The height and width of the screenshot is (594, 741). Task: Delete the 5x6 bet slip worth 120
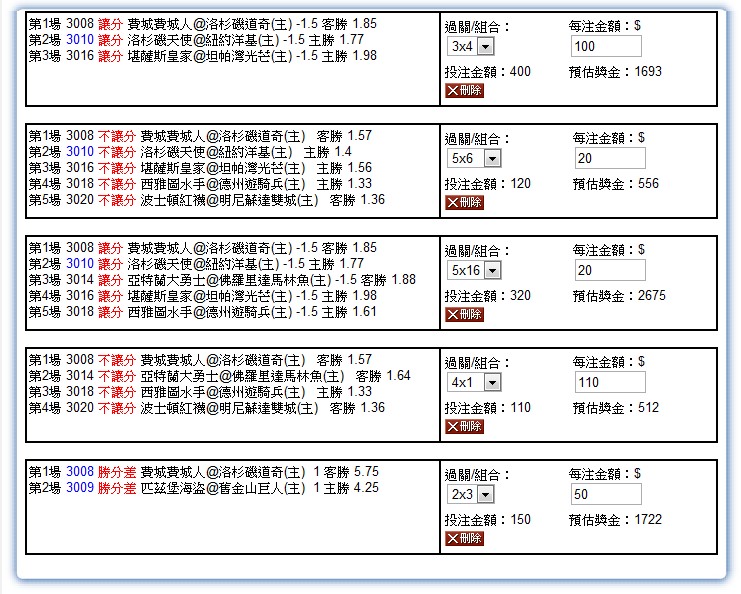(464, 202)
